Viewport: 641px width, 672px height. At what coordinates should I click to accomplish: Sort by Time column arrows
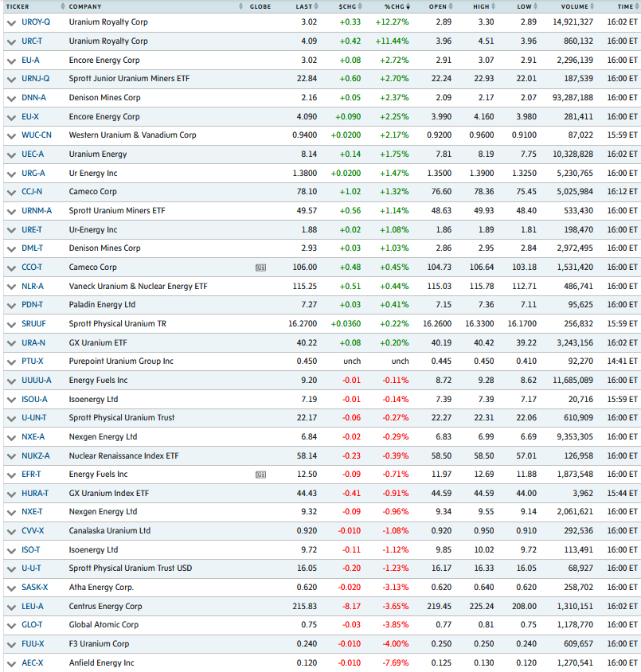(x=637, y=6)
